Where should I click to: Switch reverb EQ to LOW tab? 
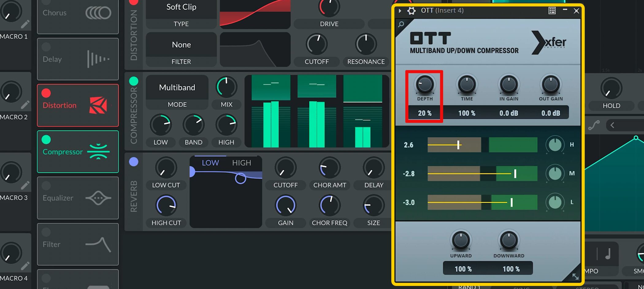pyautogui.click(x=210, y=163)
